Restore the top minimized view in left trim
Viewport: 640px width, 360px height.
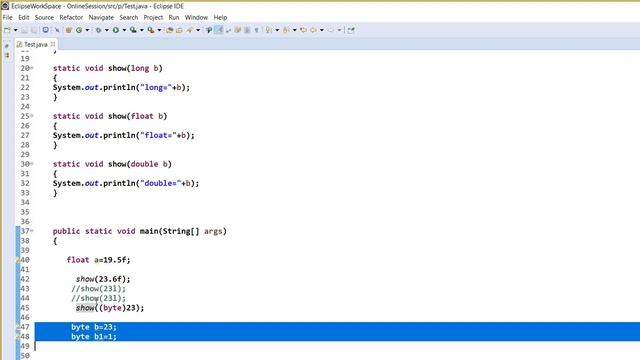pos(7,46)
